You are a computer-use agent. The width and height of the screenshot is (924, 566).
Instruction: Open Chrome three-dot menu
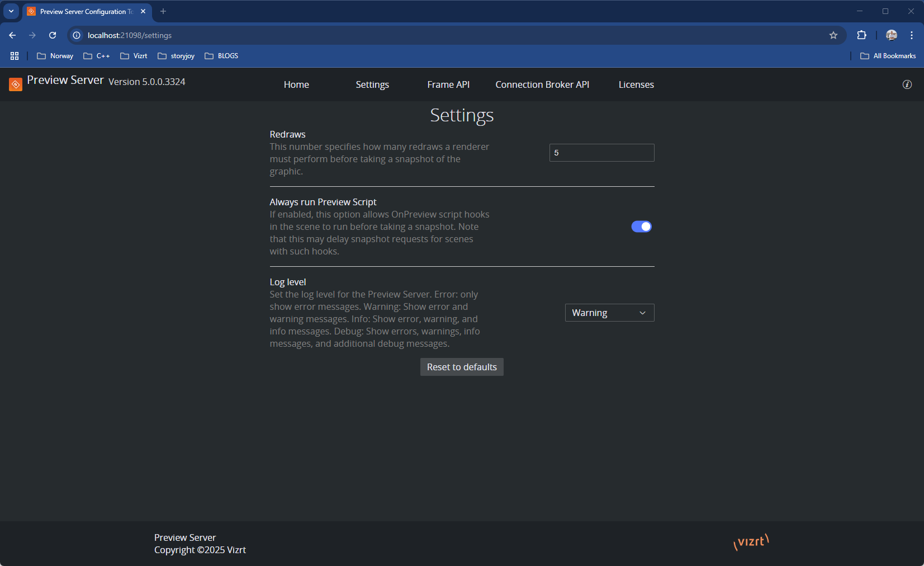pyautogui.click(x=912, y=35)
